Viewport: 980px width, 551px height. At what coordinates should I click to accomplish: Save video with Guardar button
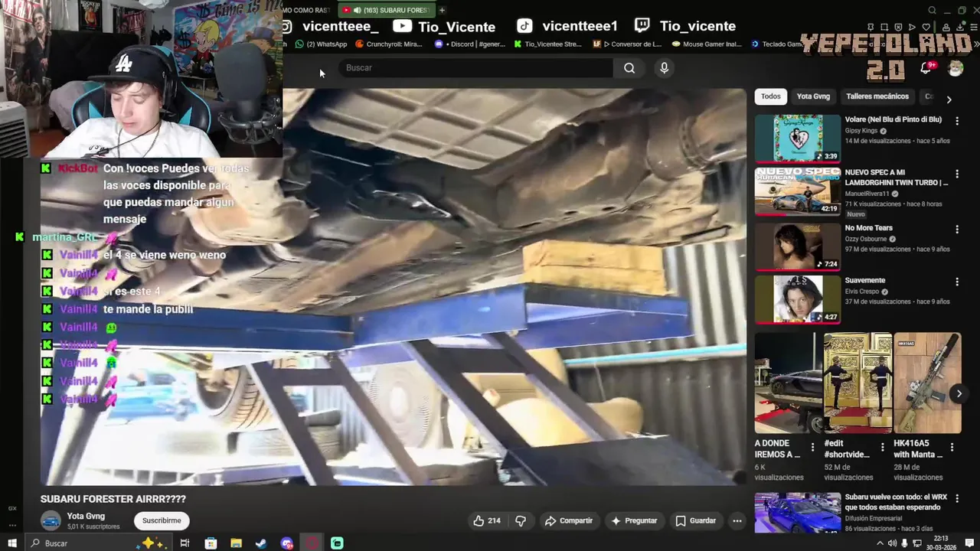tap(695, 520)
